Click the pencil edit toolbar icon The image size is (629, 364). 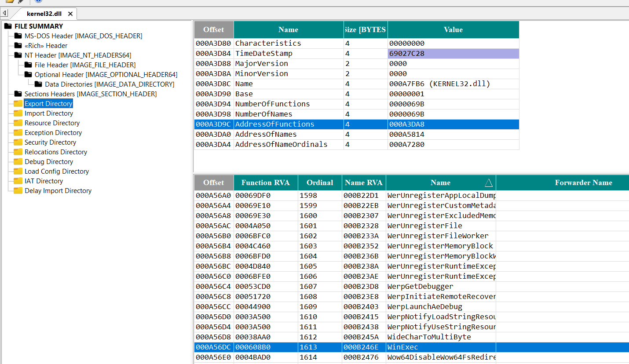(20, 2)
